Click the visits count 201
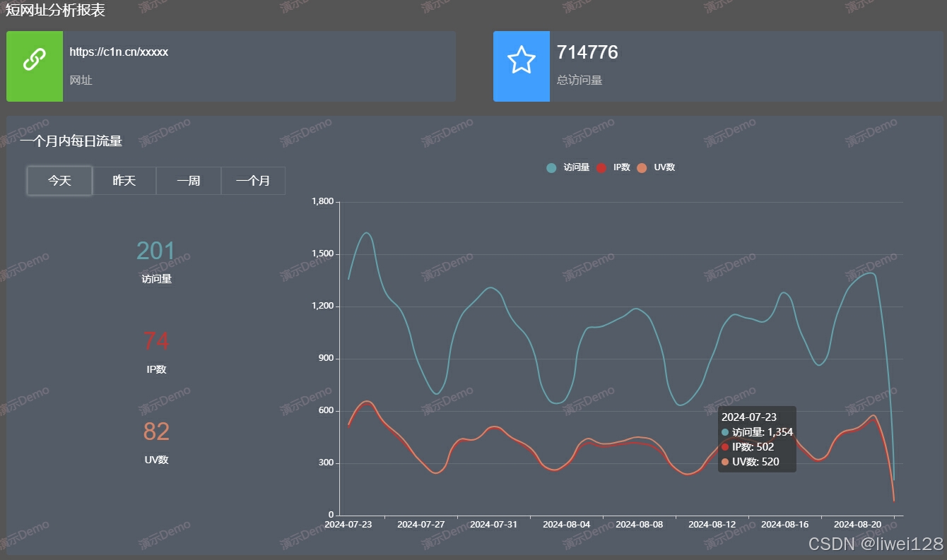The height and width of the screenshot is (560, 947). click(x=156, y=251)
